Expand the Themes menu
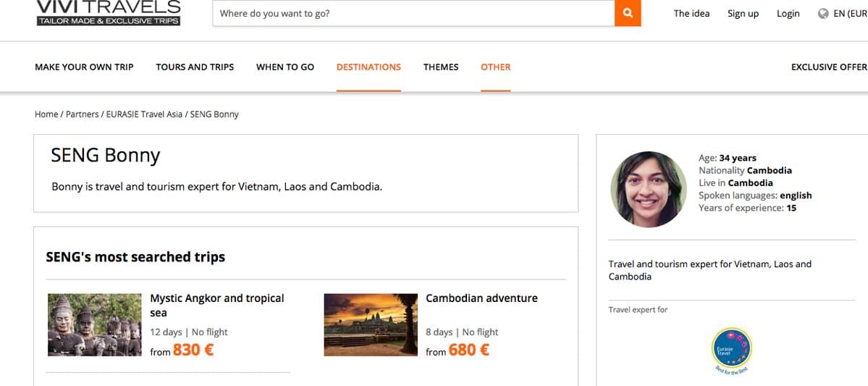 [x=441, y=67]
